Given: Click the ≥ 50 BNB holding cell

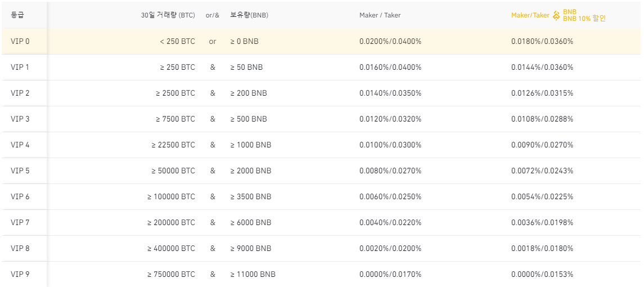Looking at the screenshot, I should [x=246, y=67].
